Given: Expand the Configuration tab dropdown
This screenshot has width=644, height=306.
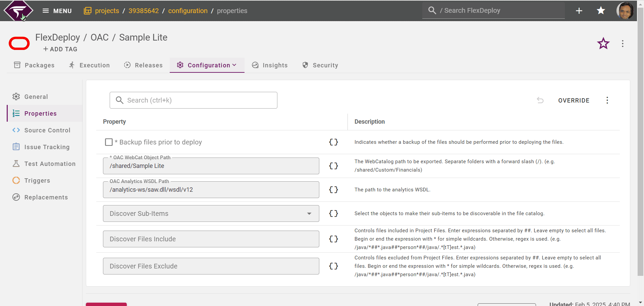Looking at the screenshot, I should [207, 65].
